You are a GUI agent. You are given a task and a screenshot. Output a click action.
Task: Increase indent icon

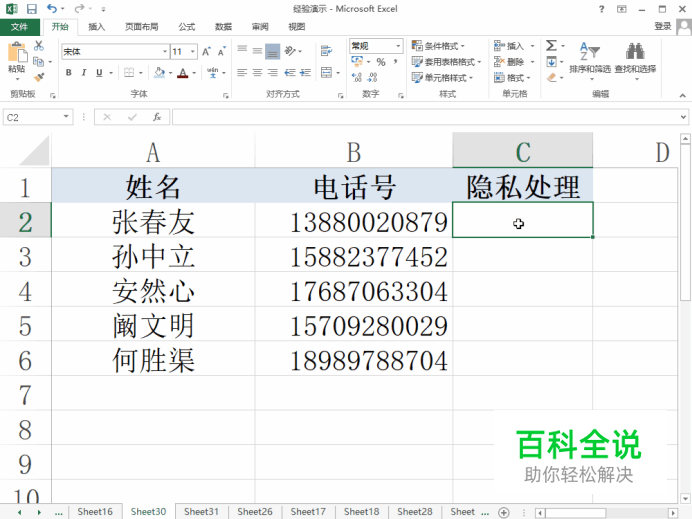(x=305, y=72)
